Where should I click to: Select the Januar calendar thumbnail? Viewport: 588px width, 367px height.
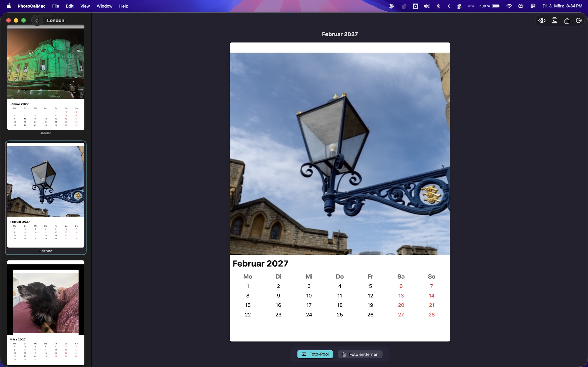click(x=46, y=78)
